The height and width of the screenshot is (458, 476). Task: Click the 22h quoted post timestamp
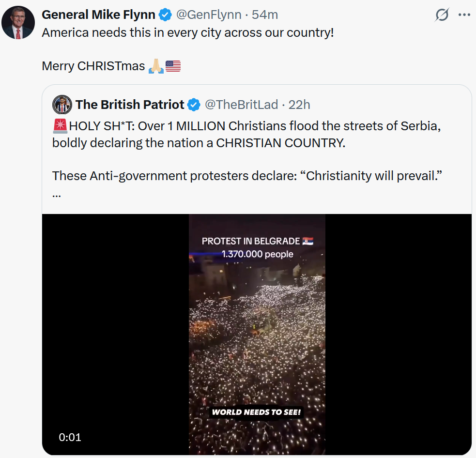(299, 105)
